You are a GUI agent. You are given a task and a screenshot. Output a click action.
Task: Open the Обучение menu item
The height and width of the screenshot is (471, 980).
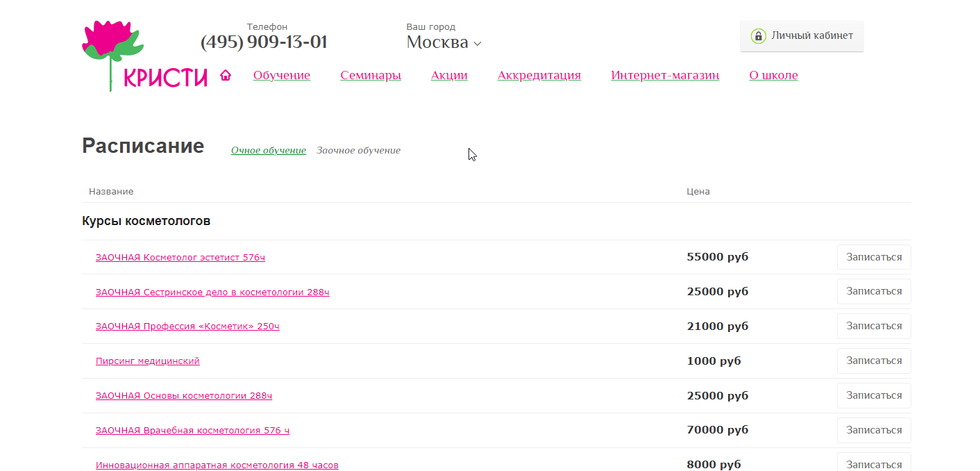(281, 76)
